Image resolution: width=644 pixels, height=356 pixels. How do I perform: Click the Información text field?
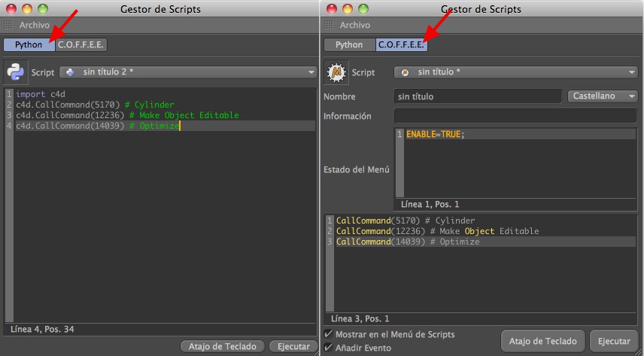tap(515, 116)
